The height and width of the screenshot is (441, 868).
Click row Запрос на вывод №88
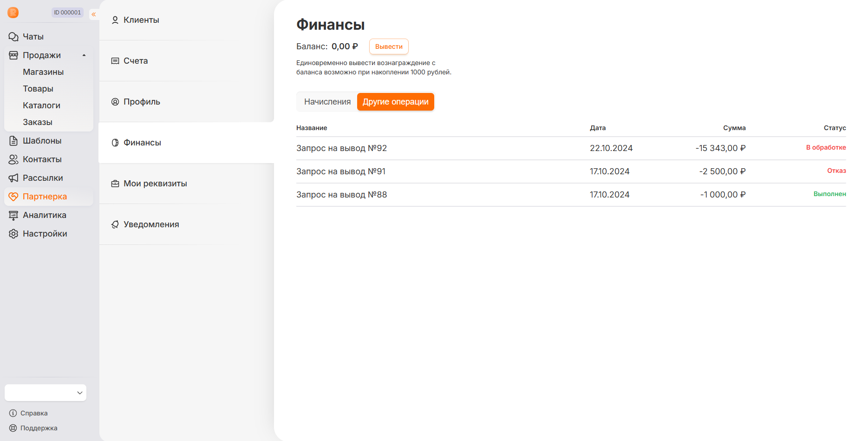[571, 195]
